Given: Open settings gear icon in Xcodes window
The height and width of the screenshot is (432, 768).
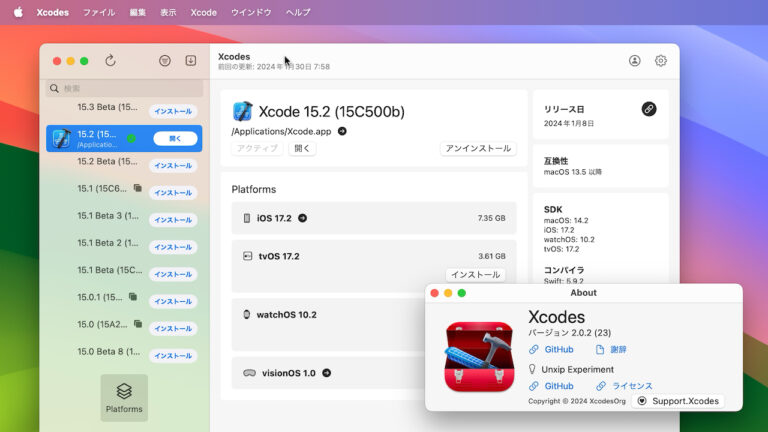Looking at the screenshot, I should (x=660, y=61).
